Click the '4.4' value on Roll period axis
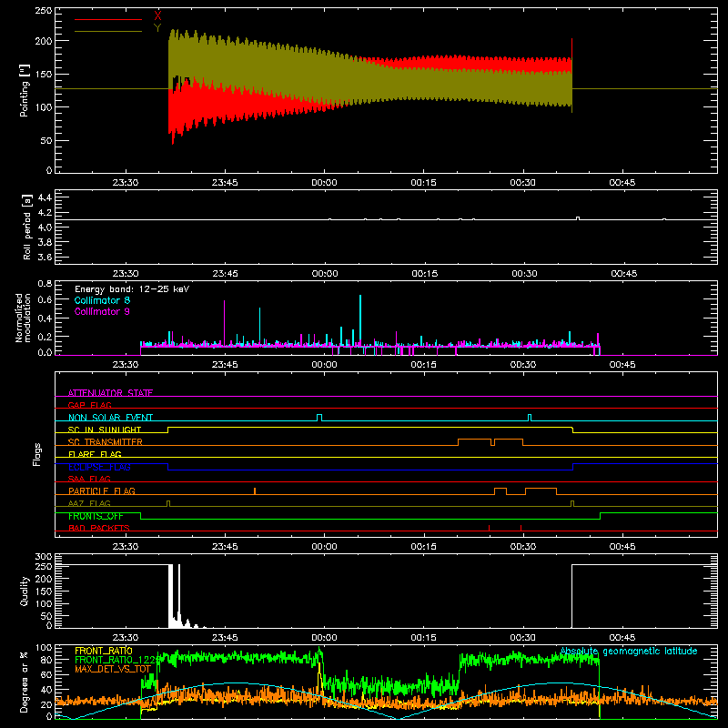 pyautogui.click(x=45, y=197)
